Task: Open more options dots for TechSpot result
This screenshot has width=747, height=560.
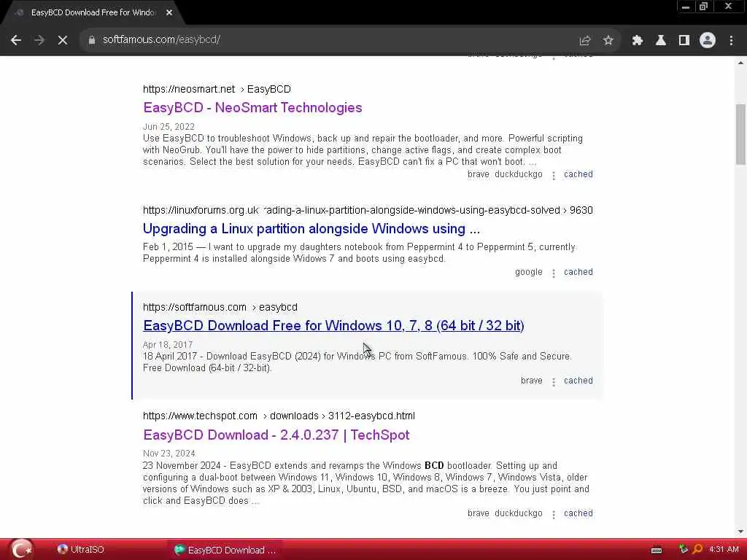Action: pyautogui.click(x=554, y=515)
